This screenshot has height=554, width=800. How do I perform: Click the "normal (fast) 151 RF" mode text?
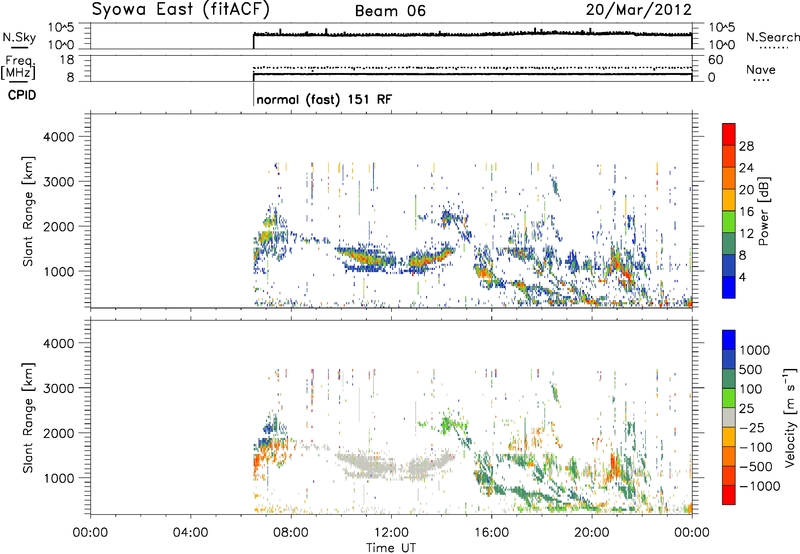[324, 99]
